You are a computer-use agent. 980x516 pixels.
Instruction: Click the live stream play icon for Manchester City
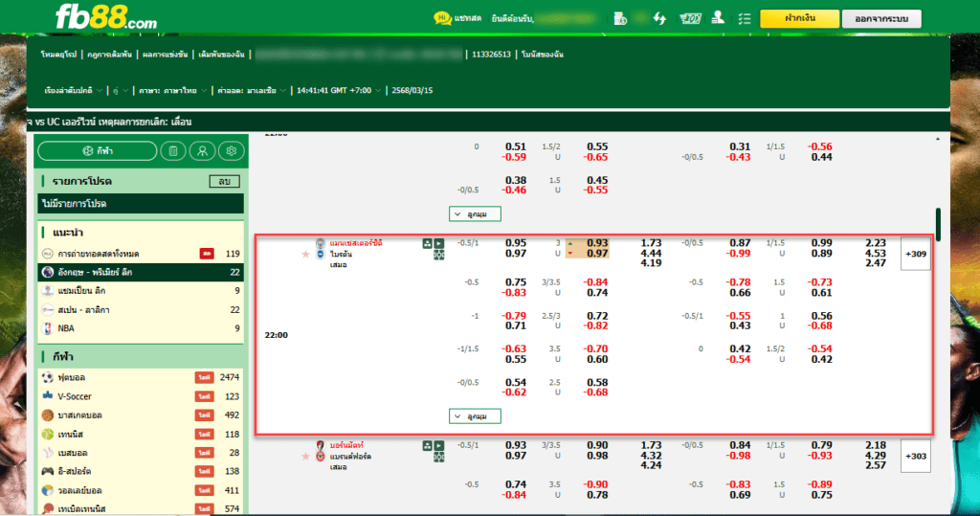pyautogui.click(x=438, y=243)
